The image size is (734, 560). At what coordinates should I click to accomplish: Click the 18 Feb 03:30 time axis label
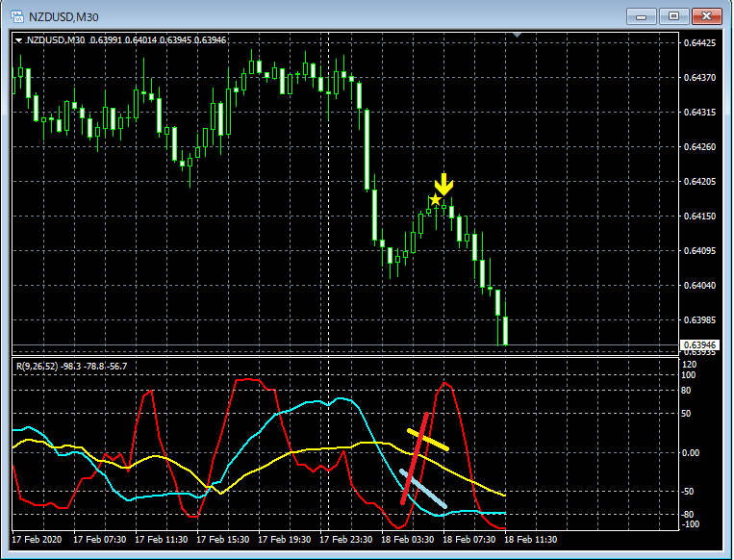pyautogui.click(x=407, y=540)
